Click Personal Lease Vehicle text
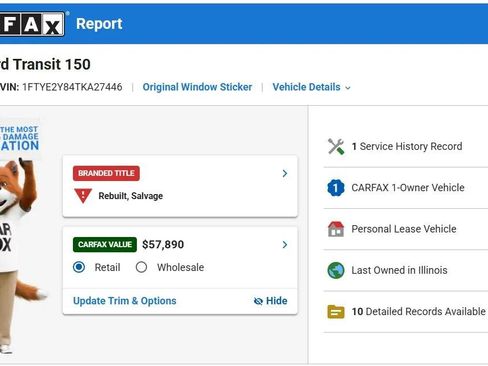 coord(404,229)
